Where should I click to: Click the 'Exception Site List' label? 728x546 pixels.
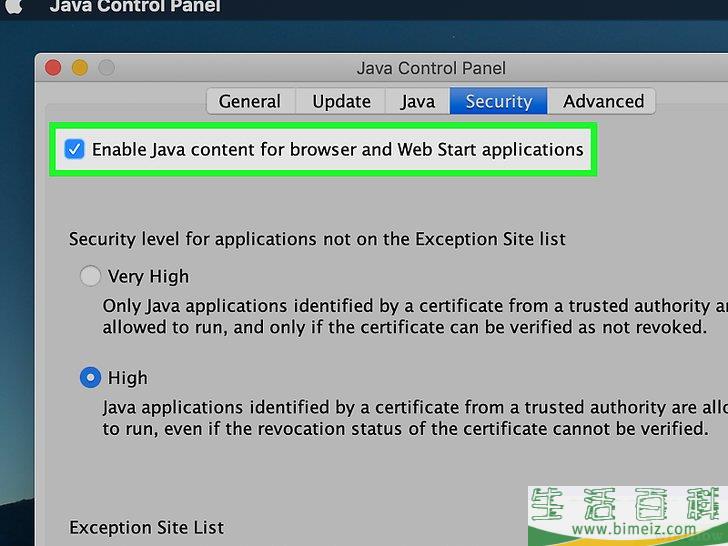click(146, 527)
